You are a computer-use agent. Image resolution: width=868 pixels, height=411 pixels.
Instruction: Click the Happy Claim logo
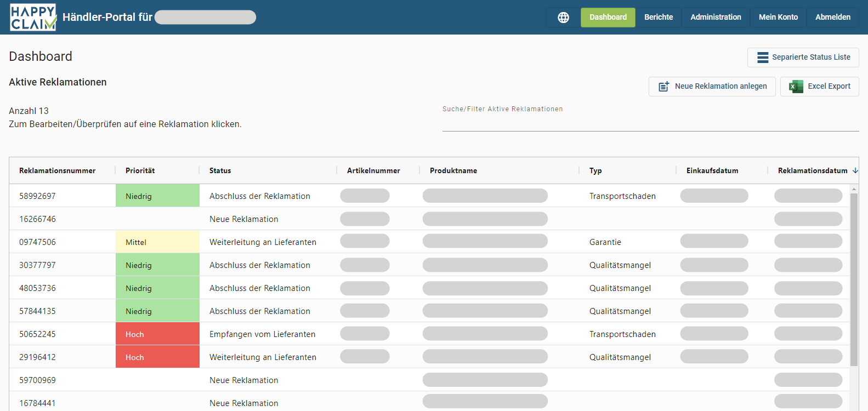click(x=33, y=18)
